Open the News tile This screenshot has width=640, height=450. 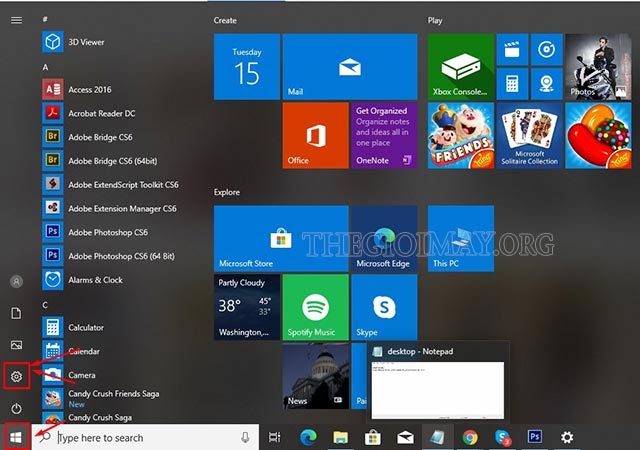(316, 376)
